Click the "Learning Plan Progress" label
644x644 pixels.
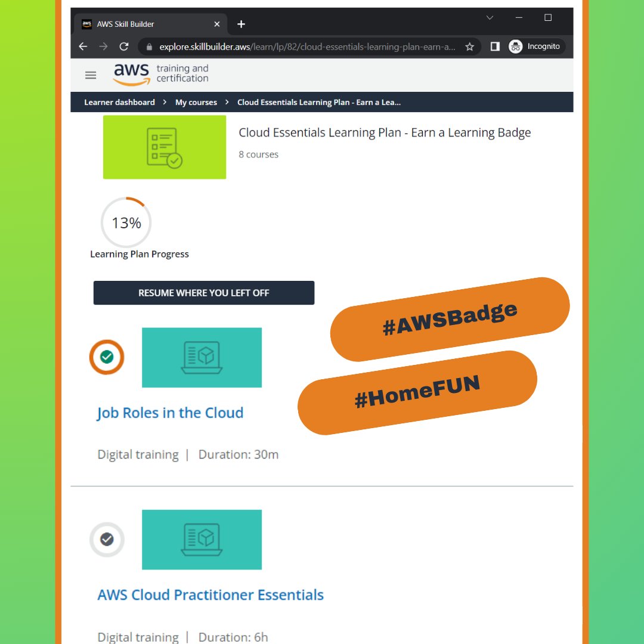[x=139, y=254]
